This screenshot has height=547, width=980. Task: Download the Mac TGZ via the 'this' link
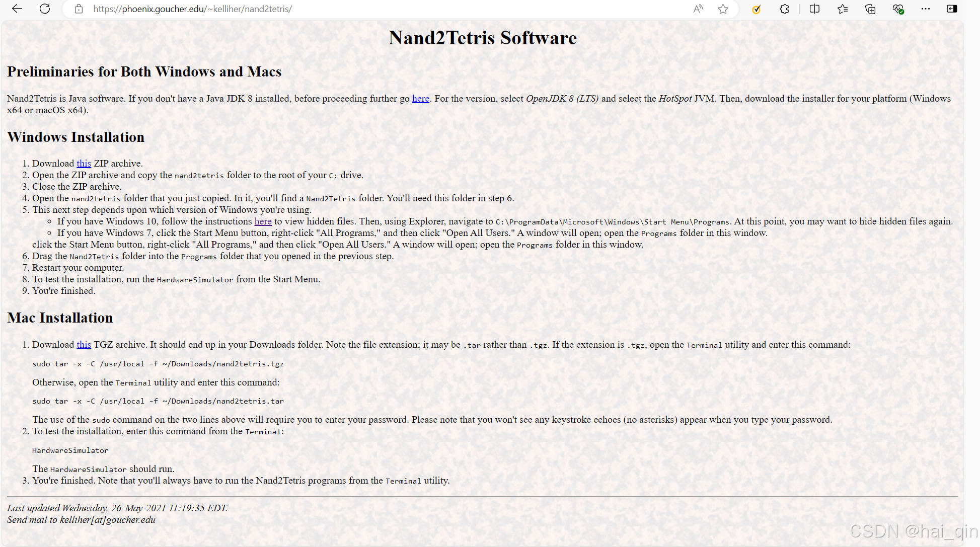coord(84,345)
